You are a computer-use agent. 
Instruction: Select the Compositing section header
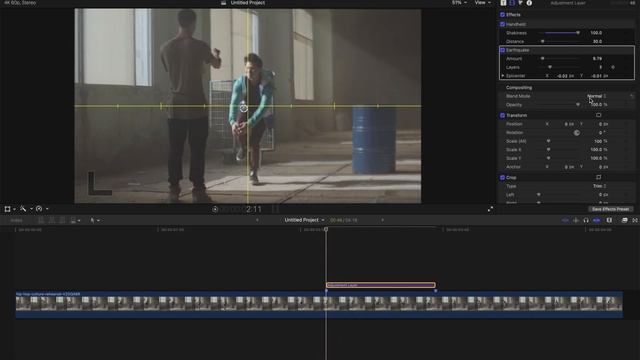pyautogui.click(x=519, y=88)
